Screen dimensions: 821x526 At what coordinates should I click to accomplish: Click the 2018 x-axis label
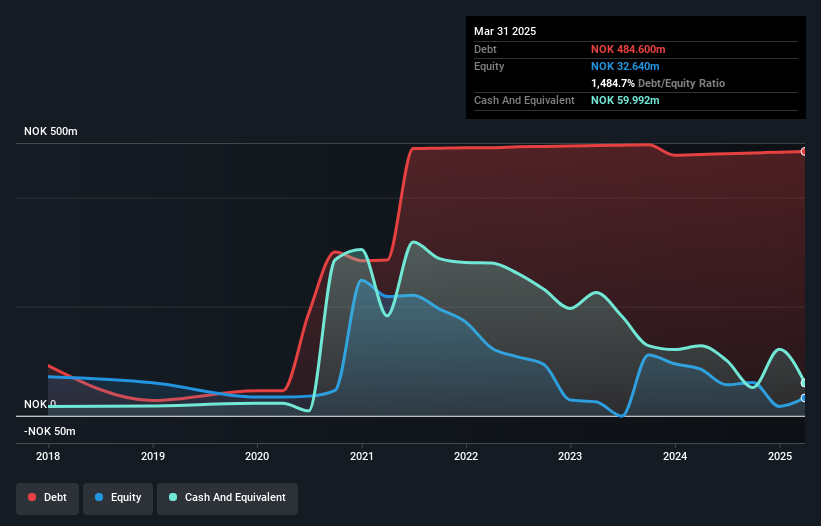coord(48,456)
